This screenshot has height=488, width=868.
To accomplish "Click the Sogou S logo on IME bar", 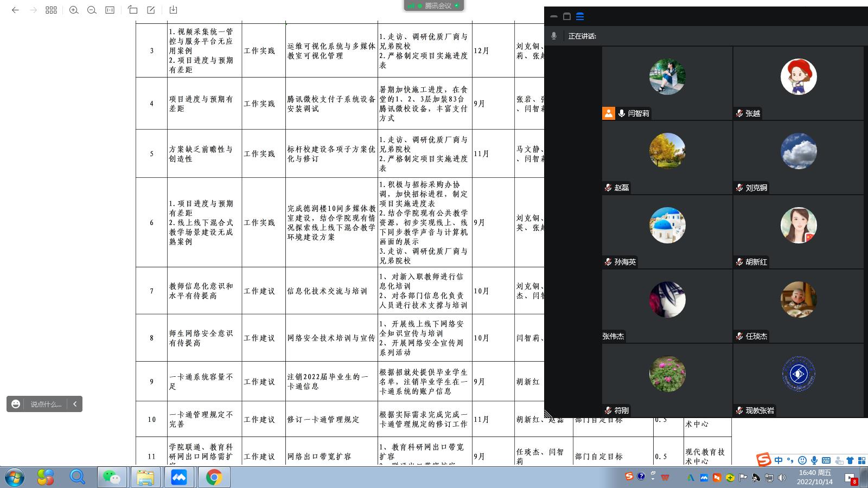I will tap(764, 460).
